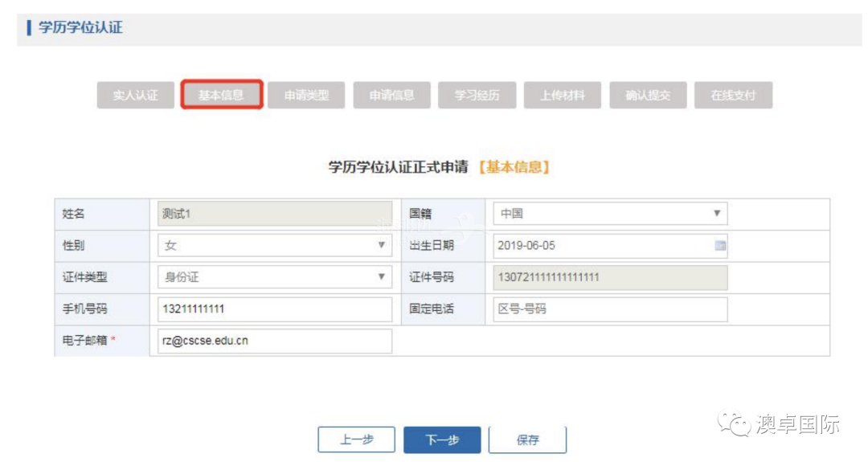Click the 保存 save button
868x462 pixels.
(x=527, y=440)
